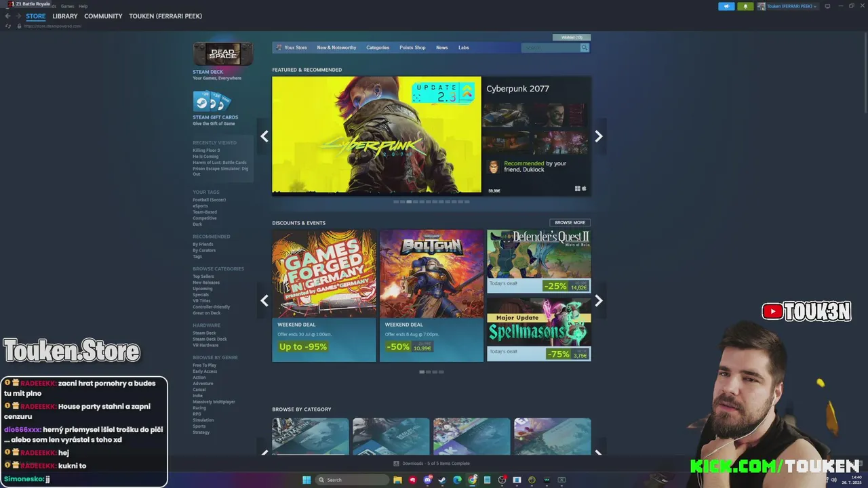Image resolution: width=868 pixels, height=488 pixels.
Task: Focus the store search input field
Action: 551,47
